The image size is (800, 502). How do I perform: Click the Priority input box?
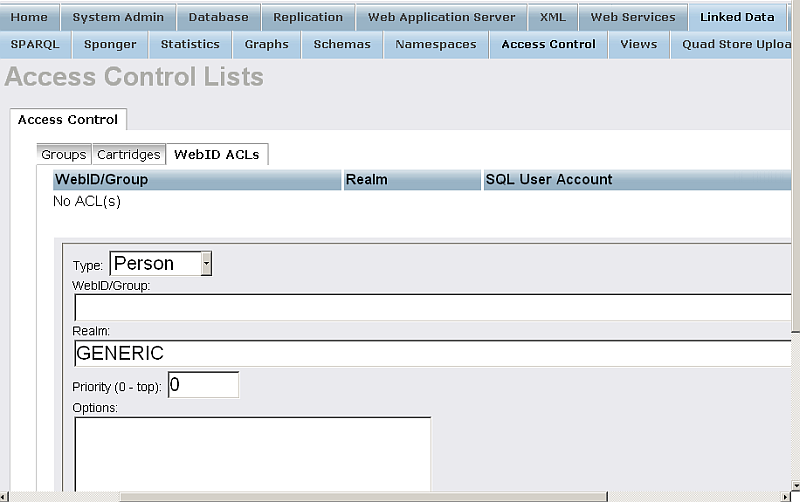pos(203,385)
